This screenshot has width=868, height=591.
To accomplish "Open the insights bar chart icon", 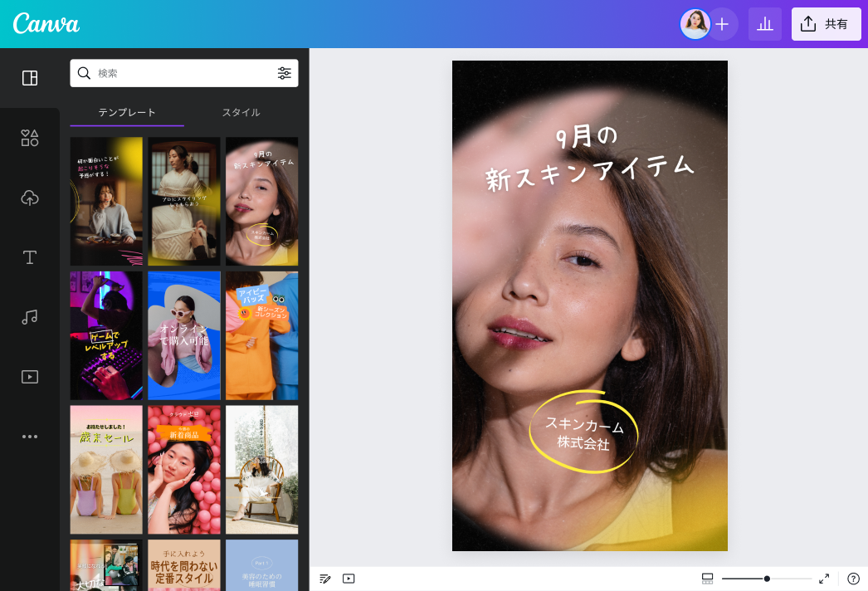I will click(764, 24).
